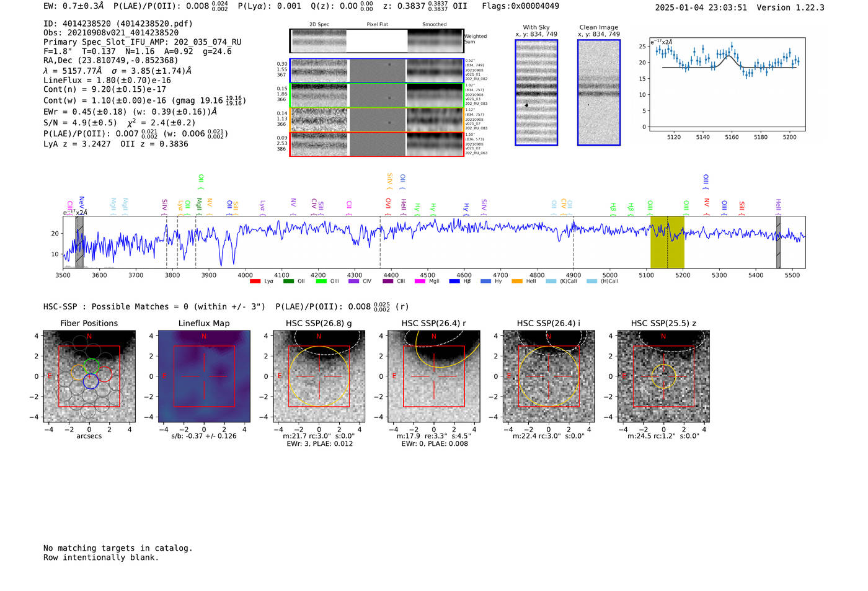Click the P(Lyα): 0.001 header value
The height and width of the screenshot is (591, 868).
pyautogui.click(x=270, y=6)
